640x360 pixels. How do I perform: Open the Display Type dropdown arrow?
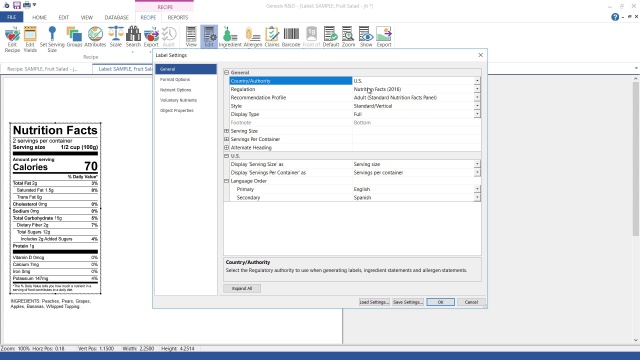(477, 114)
